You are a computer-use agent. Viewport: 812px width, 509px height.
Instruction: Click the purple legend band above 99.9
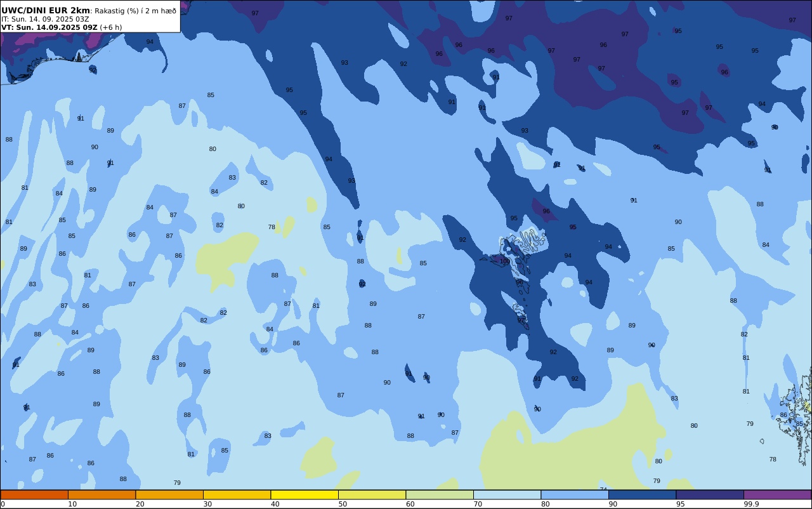coord(778,494)
